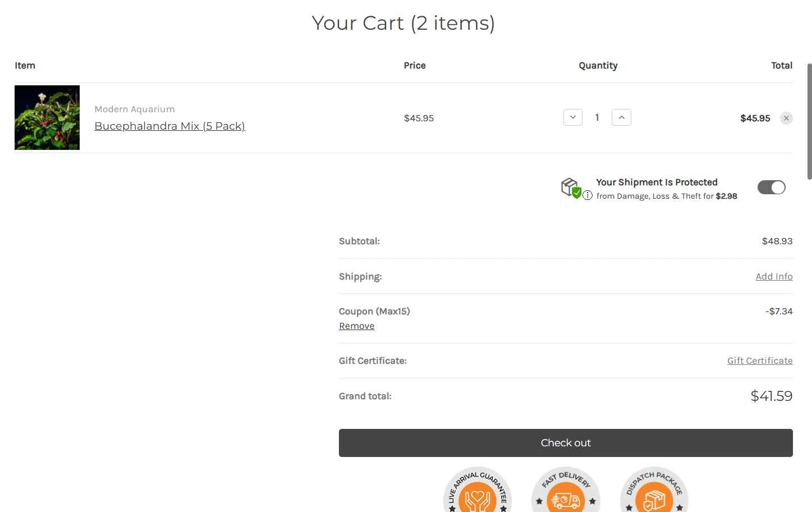Open shipment protection info icon

pos(588,195)
